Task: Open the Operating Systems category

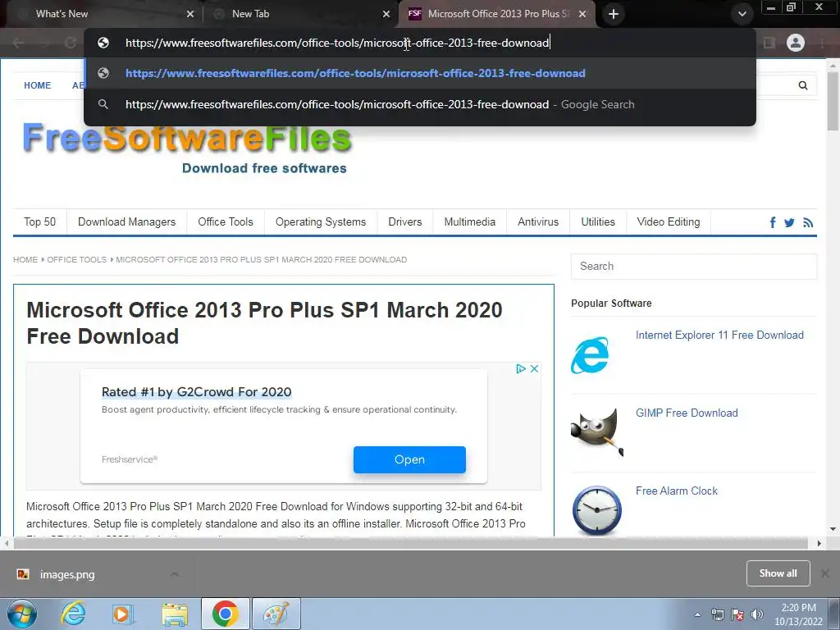Action: point(321,221)
